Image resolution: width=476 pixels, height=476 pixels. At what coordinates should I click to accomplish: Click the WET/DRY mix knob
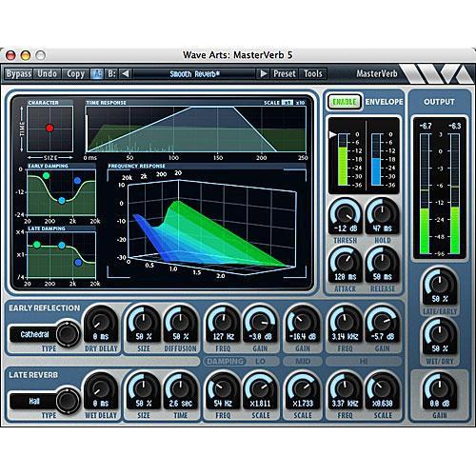tap(440, 335)
